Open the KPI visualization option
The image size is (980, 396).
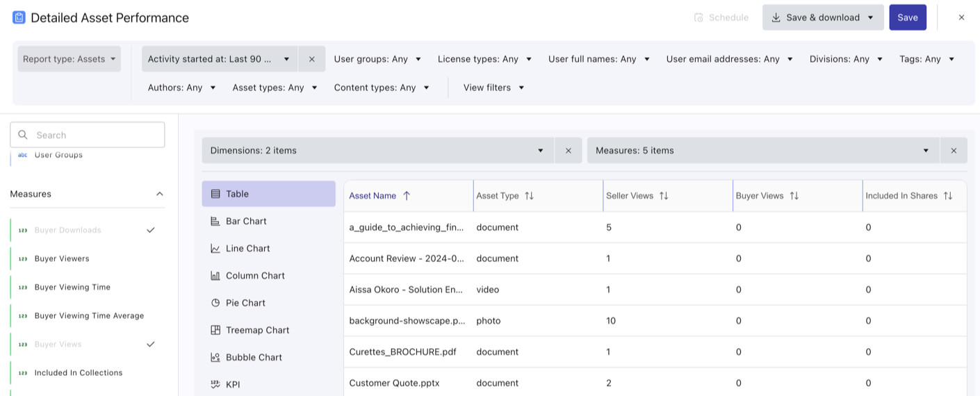click(233, 384)
